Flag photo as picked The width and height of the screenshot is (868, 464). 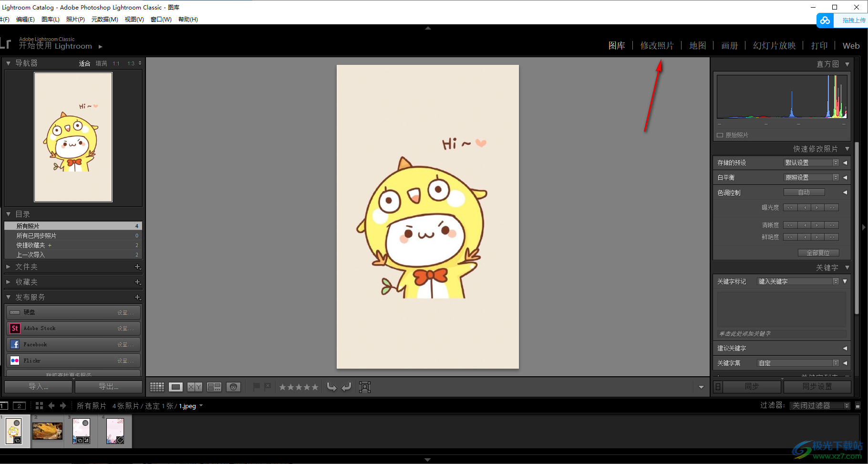[256, 387]
